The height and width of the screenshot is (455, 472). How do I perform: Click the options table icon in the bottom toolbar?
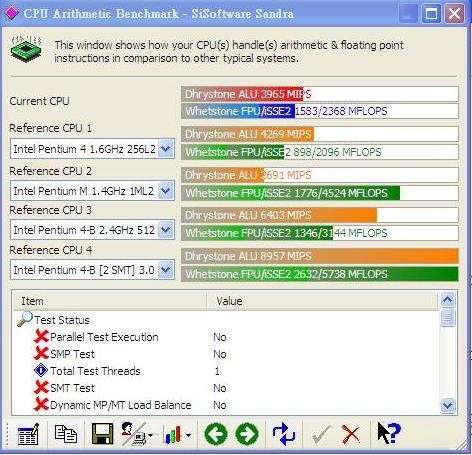click(x=28, y=434)
